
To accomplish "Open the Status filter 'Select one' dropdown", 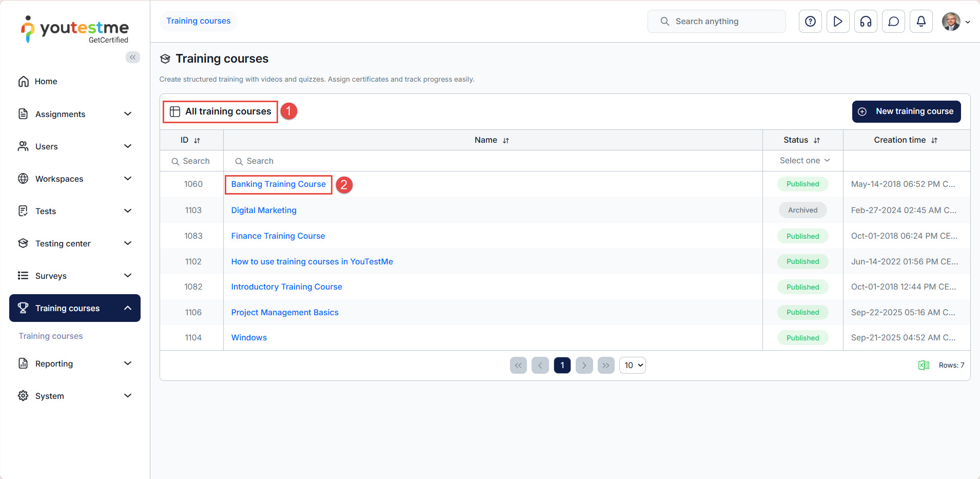I will (804, 161).
